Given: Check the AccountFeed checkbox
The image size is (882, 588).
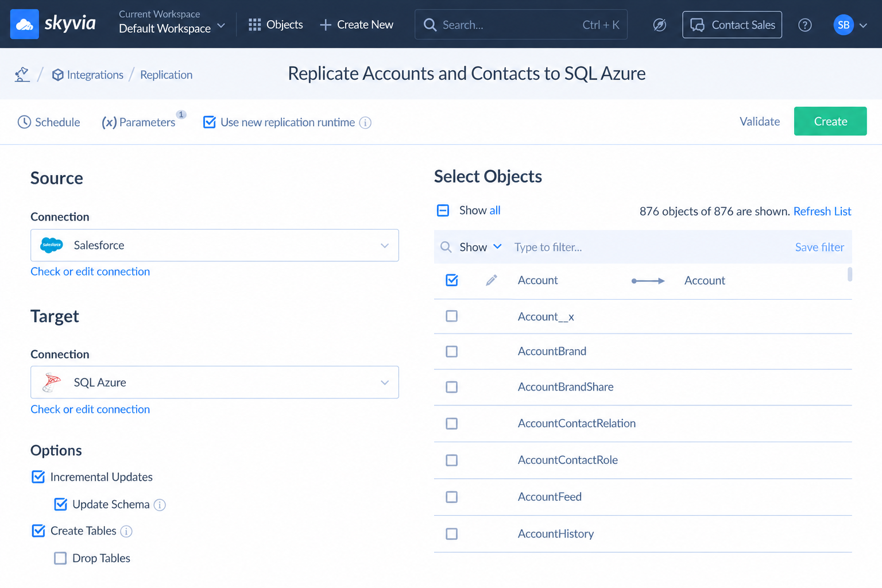Looking at the screenshot, I should [x=452, y=497].
